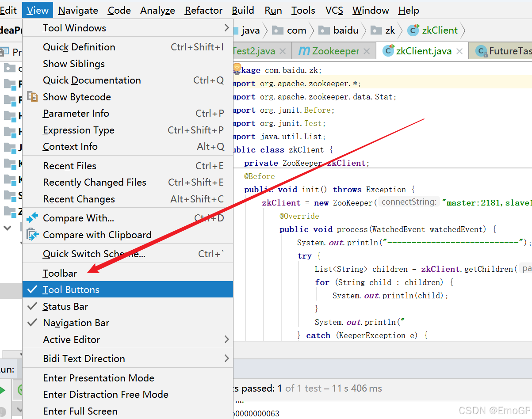Screen dimensions: 532x419
Task: Choose Enter Full Screen
Action: click(128, 411)
